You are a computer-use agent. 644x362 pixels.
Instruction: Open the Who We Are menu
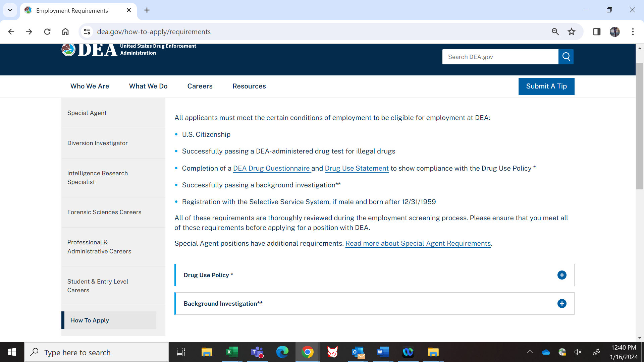(x=90, y=86)
